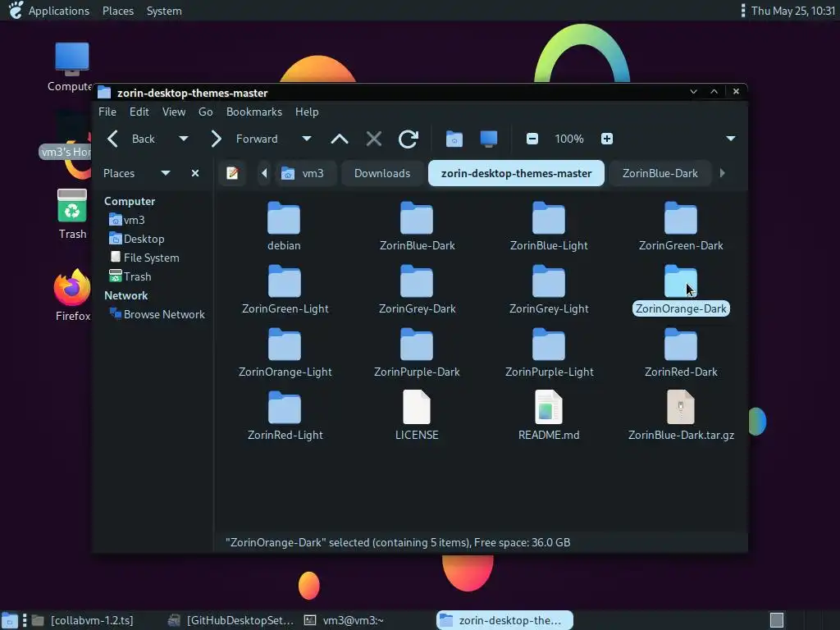The width and height of the screenshot is (840, 630).
Task: Select the ZorinRed-Light folder
Action: 285,416
